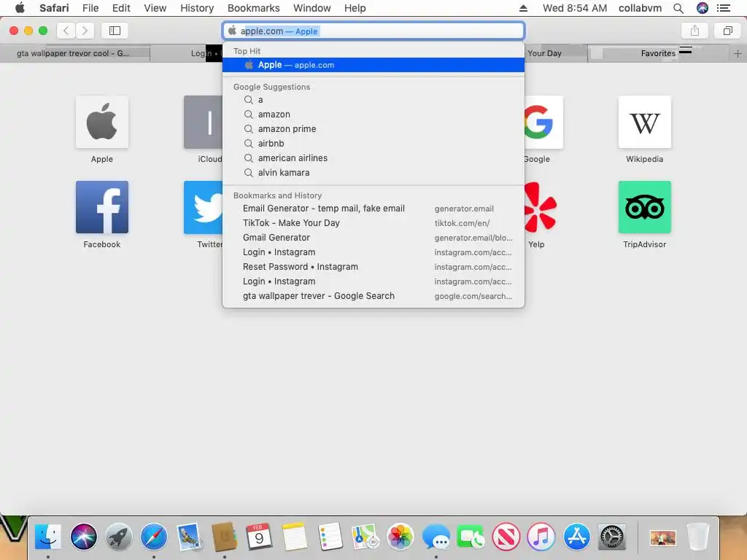Open the Bookmarks menu
The width and height of the screenshot is (747, 560).
coord(253,8)
